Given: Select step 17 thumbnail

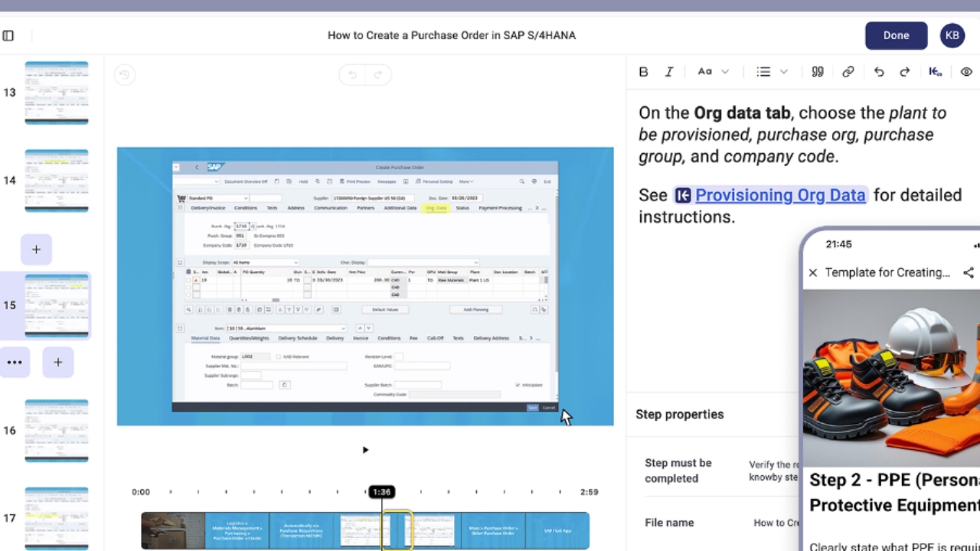Looking at the screenshot, I should 57,518.
